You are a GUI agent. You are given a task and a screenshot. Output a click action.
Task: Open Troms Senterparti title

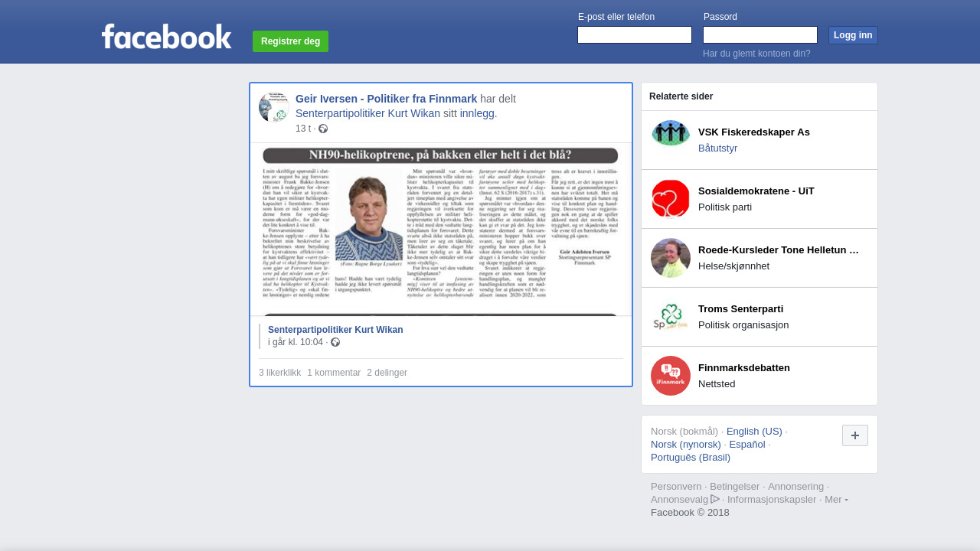pos(741,309)
